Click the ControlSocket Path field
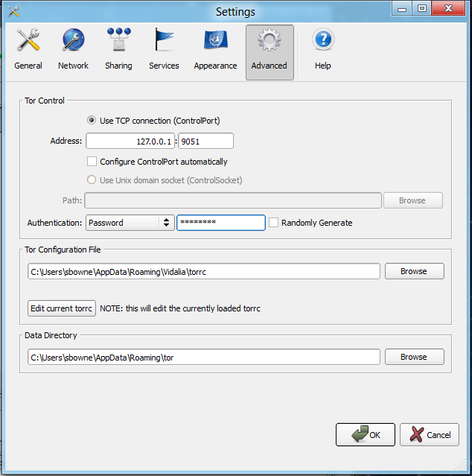 click(x=233, y=200)
